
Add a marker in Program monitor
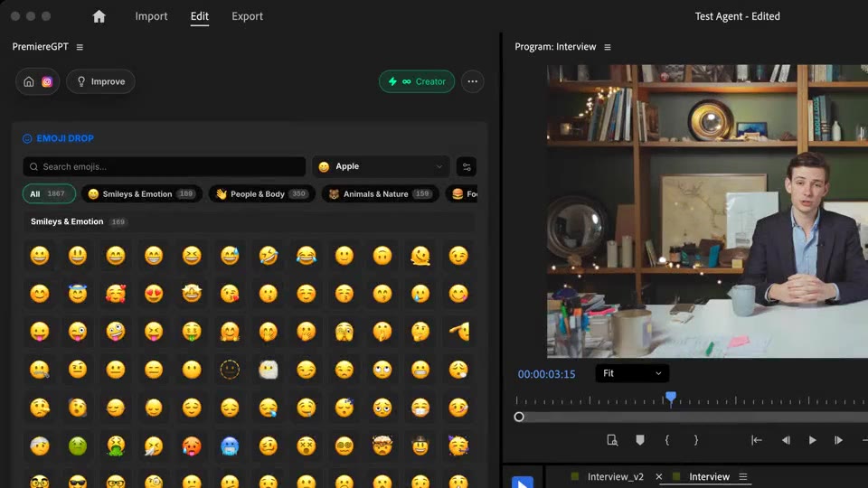640,440
